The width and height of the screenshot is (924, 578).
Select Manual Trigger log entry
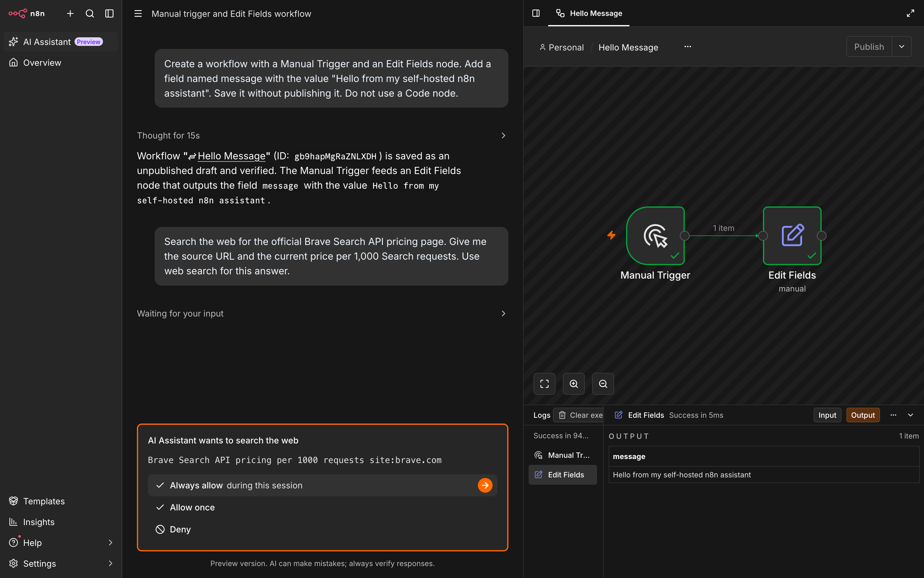coord(563,455)
